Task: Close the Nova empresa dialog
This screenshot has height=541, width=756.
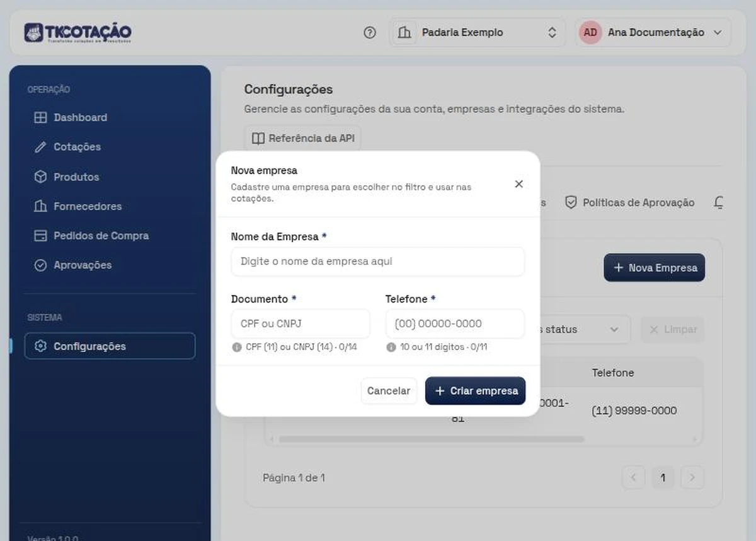Action: [518, 184]
